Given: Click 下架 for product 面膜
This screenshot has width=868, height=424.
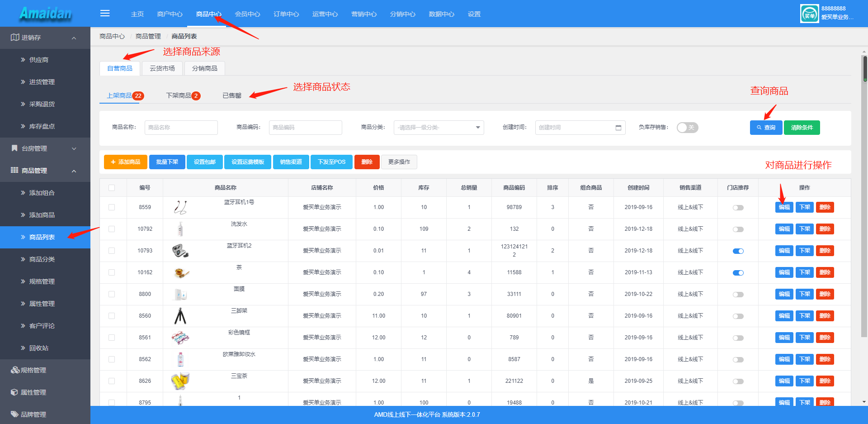Looking at the screenshot, I should click(x=805, y=294).
